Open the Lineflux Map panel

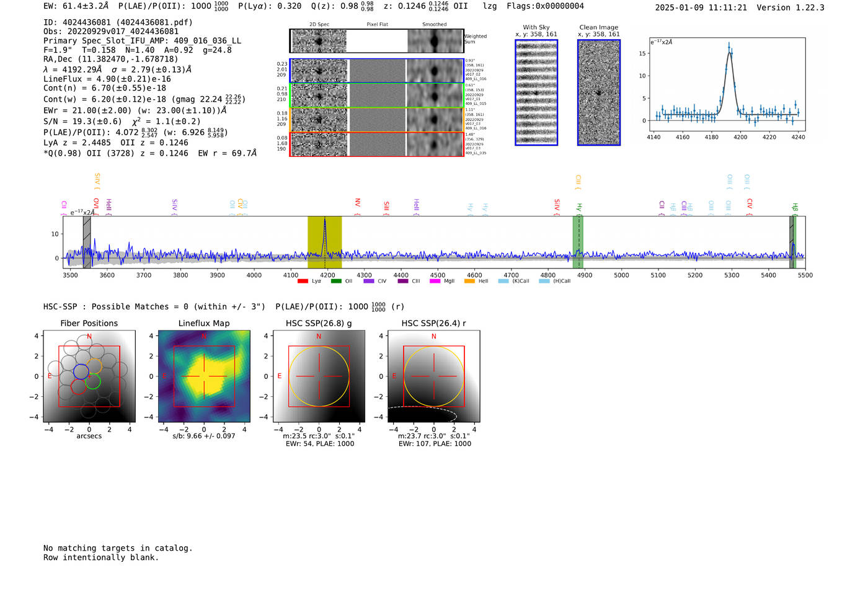click(x=204, y=376)
